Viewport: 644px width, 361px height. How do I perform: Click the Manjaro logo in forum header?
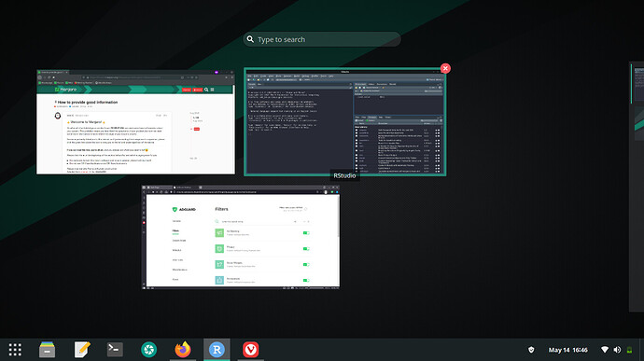click(x=65, y=90)
